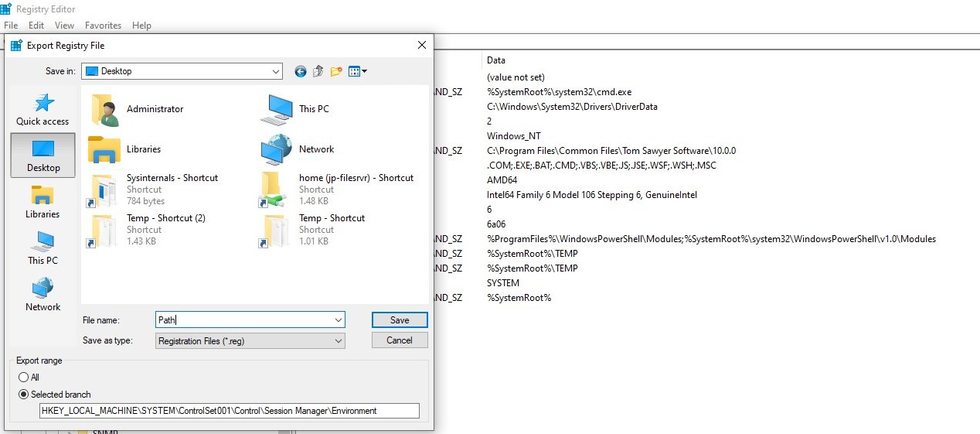Click the WindowsPowerShell Modules path value
Viewport: 980px width, 434px height.
[711, 239]
